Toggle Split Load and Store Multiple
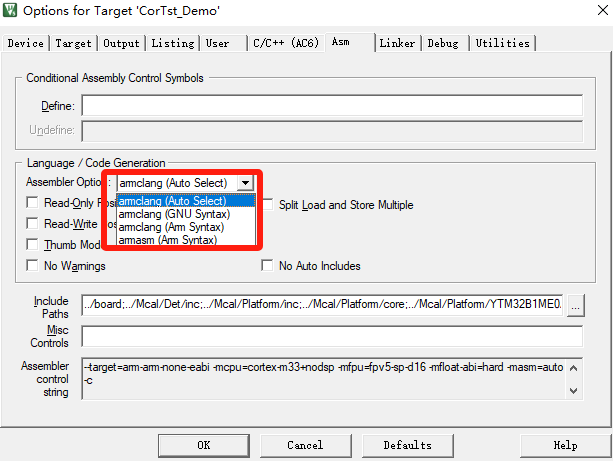The width and height of the screenshot is (613, 461). tap(268, 205)
